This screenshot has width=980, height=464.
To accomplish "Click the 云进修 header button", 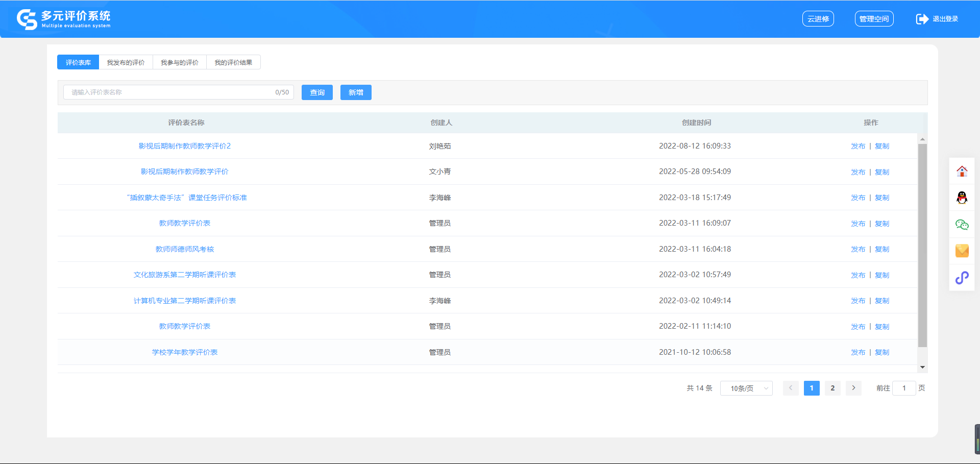I will click(x=818, y=19).
